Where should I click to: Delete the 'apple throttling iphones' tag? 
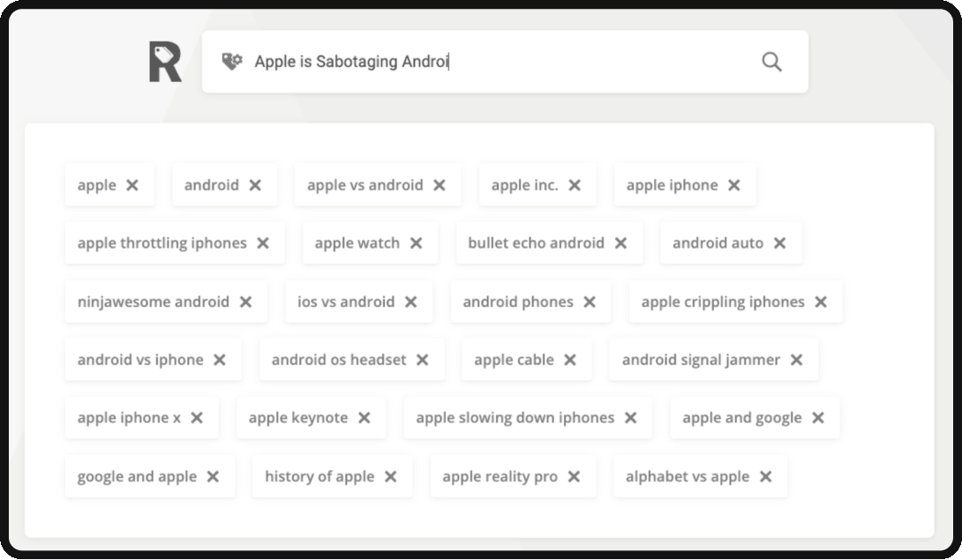(263, 243)
